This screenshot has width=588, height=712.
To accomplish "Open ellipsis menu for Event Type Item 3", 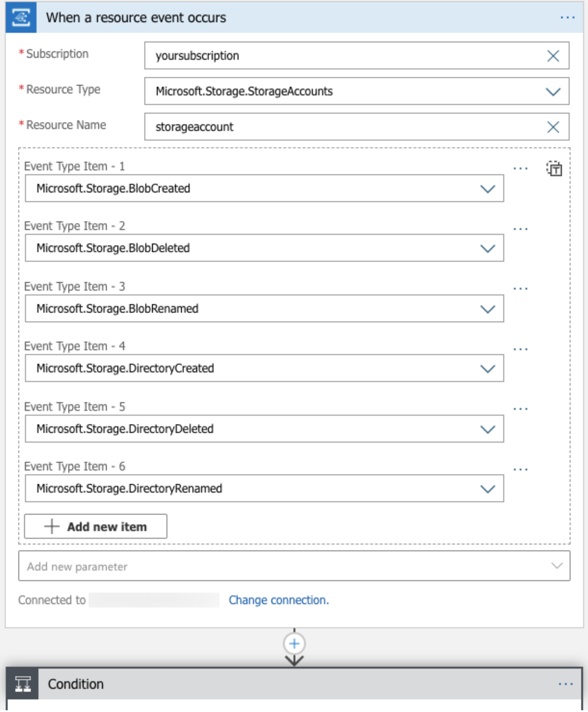I will click(520, 289).
